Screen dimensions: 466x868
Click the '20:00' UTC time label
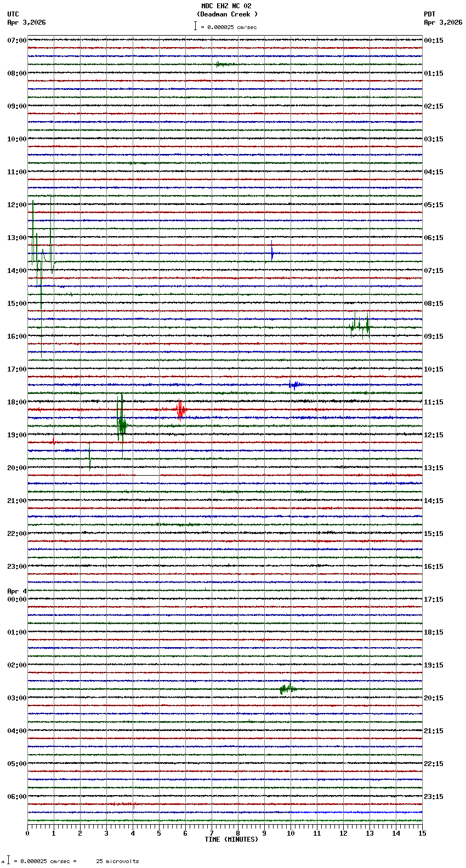[x=17, y=468]
